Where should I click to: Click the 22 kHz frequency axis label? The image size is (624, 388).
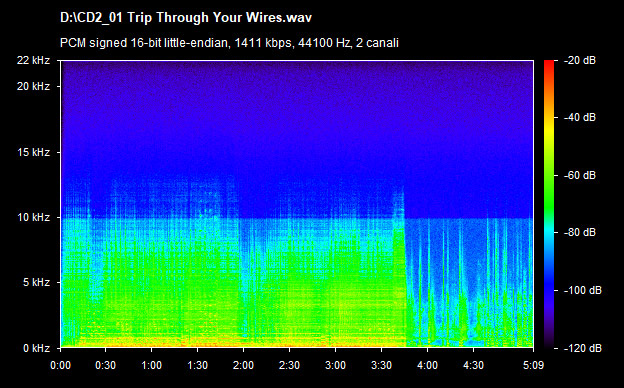tap(33, 60)
